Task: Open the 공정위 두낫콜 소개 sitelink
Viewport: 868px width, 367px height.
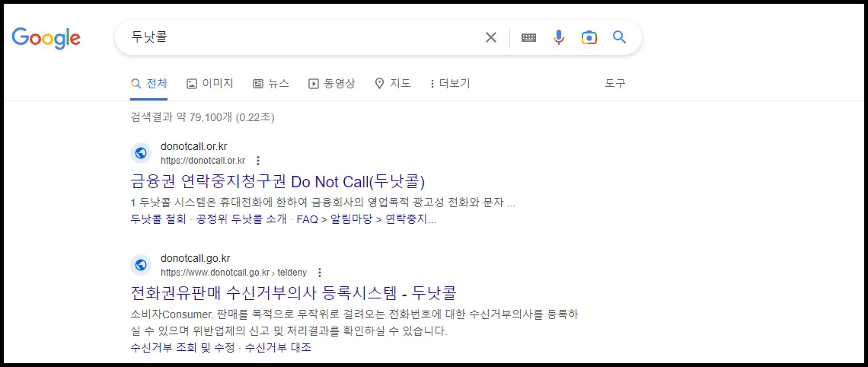Action: click(x=242, y=219)
